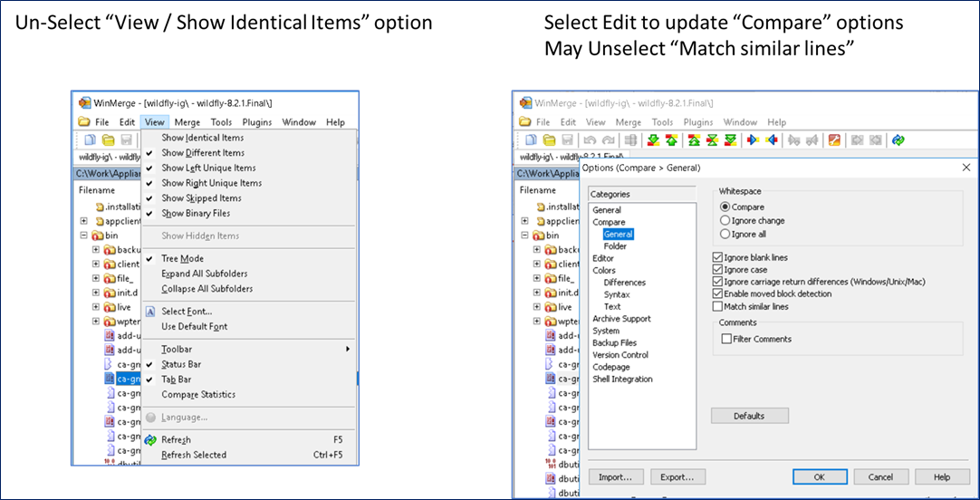Viewport: 980px width, 500px height.
Task: Click New document icon in window with View menu
Action: 91,139
